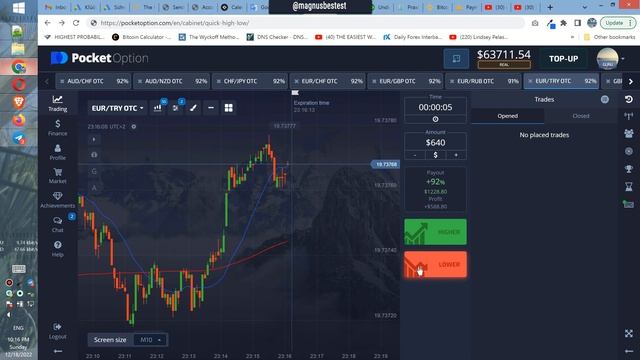This screenshot has width=640, height=360.
Task: Open the multi-chart grid layout button
Action: (x=229, y=108)
